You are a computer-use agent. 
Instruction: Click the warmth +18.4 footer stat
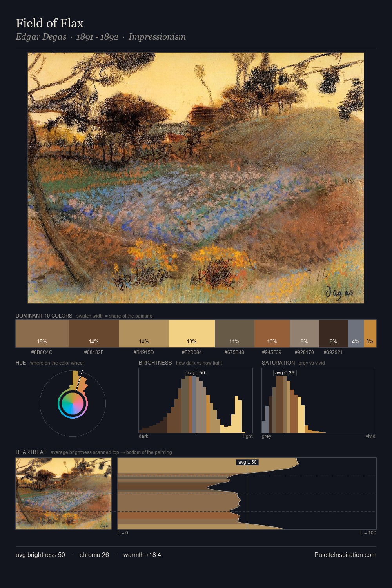coord(142,555)
